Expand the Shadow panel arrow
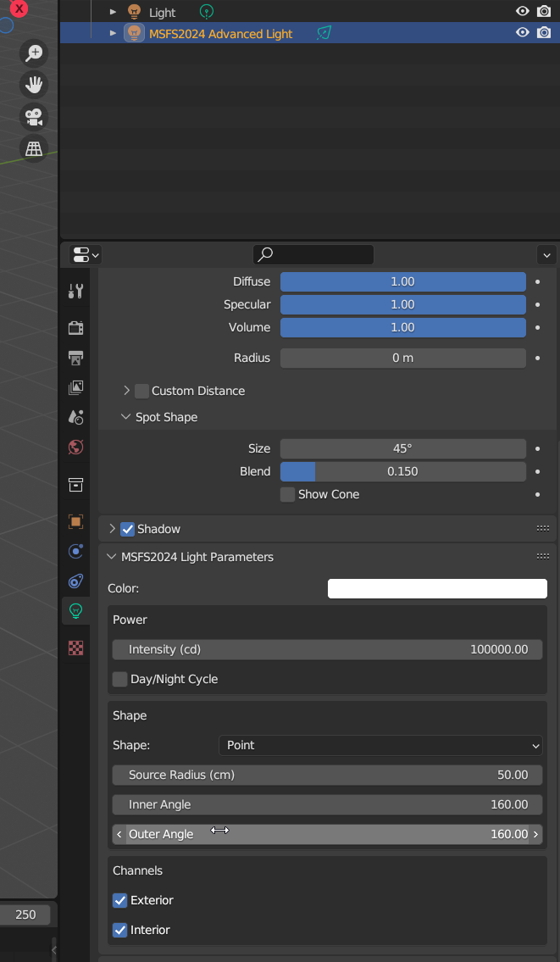The image size is (560, 962). click(112, 528)
